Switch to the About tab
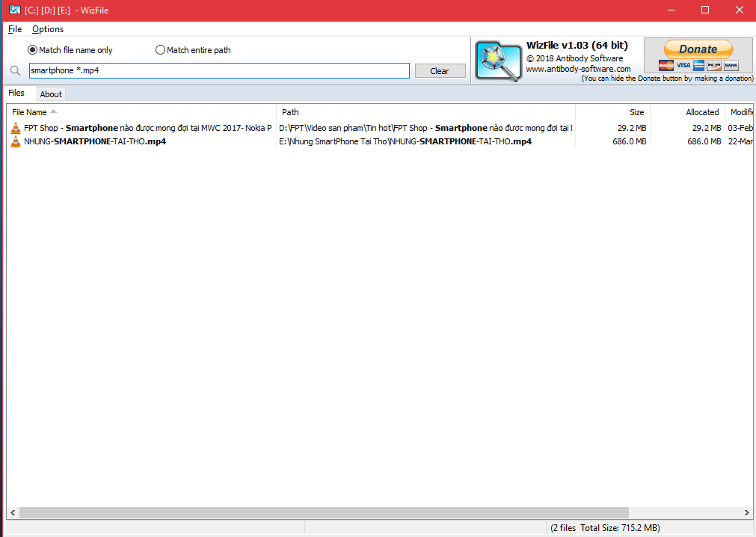756x537 pixels. coord(51,94)
